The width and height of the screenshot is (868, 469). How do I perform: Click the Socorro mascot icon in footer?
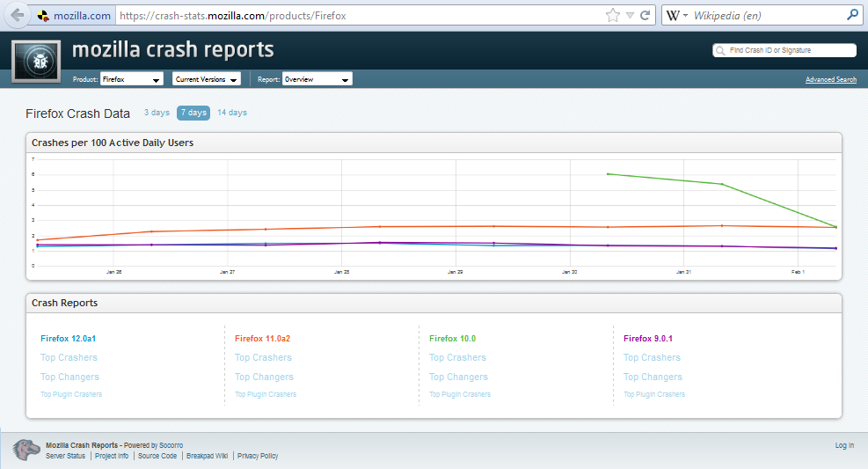point(26,450)
